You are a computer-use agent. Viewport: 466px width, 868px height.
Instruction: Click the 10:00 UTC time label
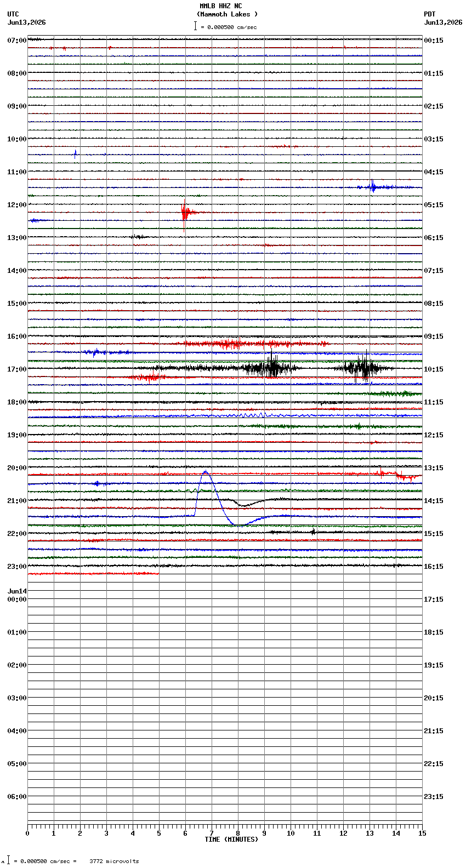[17, 139]
